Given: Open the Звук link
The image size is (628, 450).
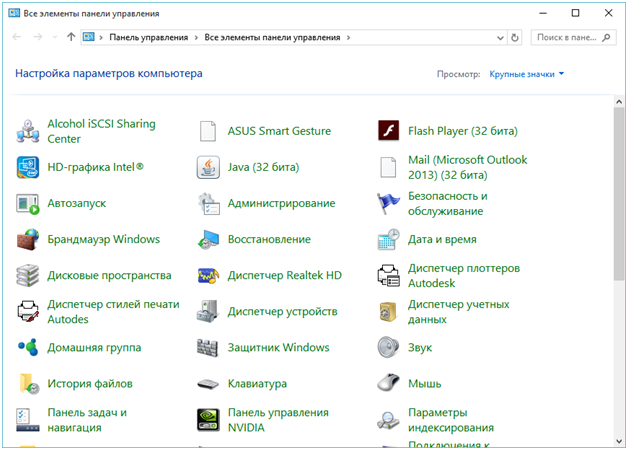Looking at the screenshot, I should [x=420, y=348].
